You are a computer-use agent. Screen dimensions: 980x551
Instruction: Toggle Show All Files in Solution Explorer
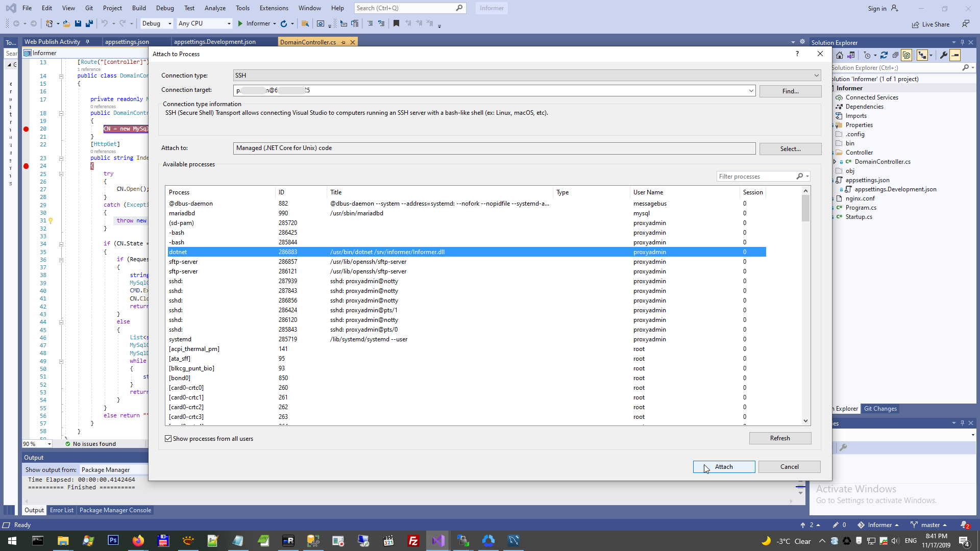coord(906,55)
